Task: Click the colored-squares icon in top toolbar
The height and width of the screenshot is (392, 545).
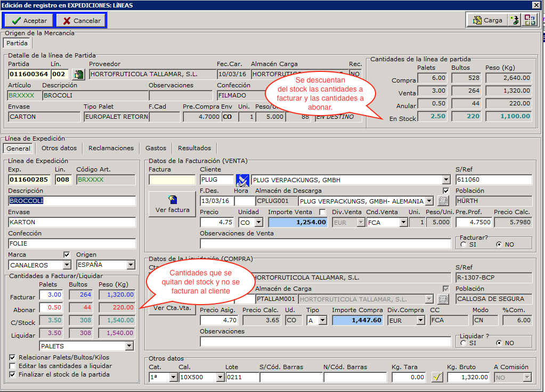Action: point(530,20)
